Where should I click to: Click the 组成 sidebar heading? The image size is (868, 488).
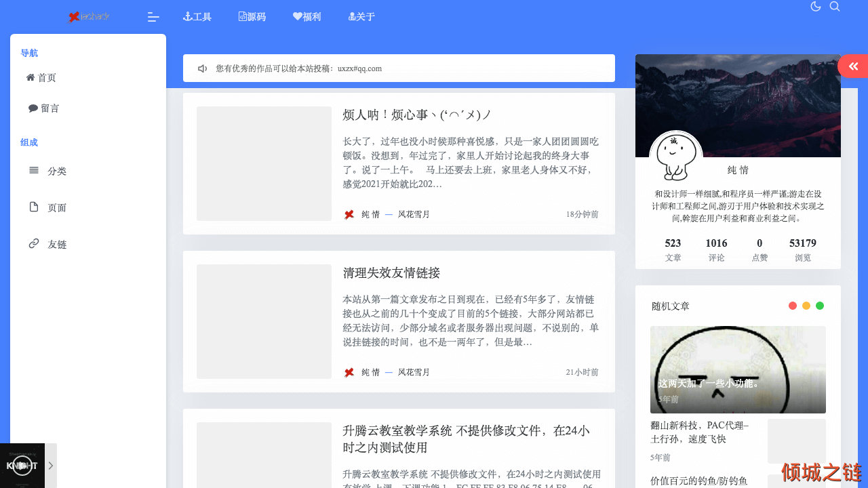point(29,142)
